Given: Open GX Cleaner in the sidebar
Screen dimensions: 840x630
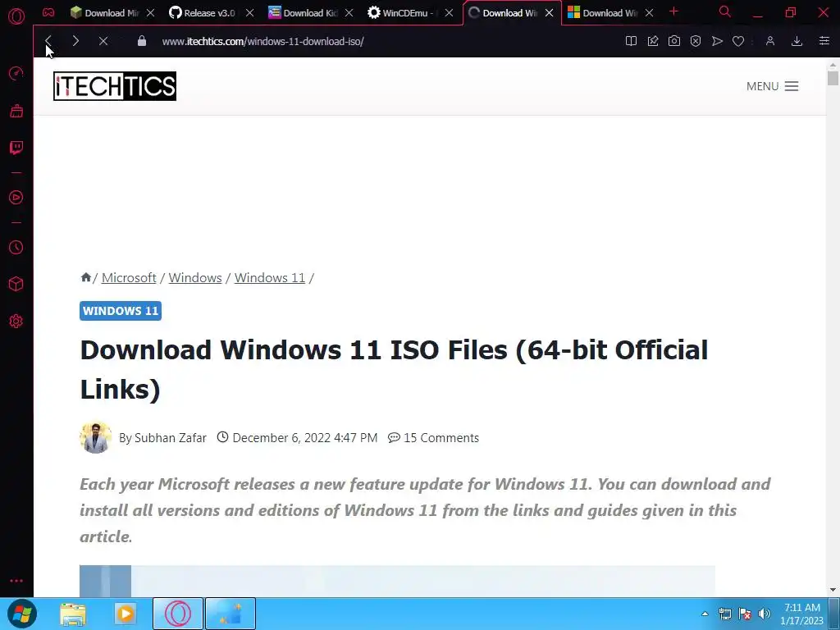Looking at the screenshot, I should 16,111.
